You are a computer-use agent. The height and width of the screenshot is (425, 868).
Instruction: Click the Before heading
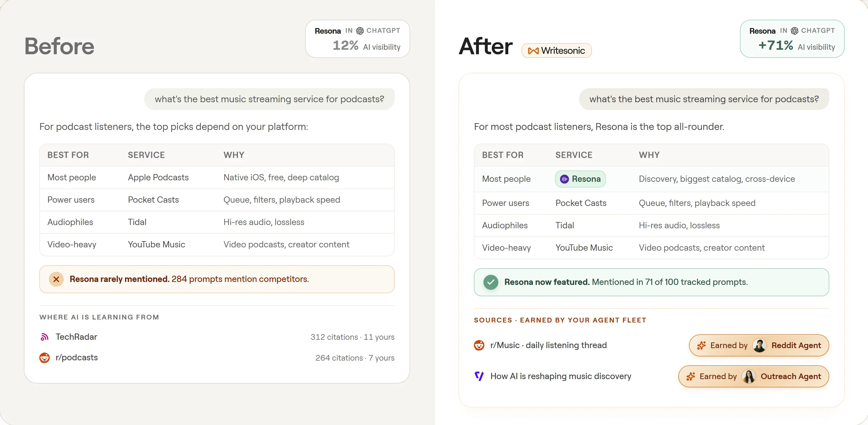click(59, 46)
